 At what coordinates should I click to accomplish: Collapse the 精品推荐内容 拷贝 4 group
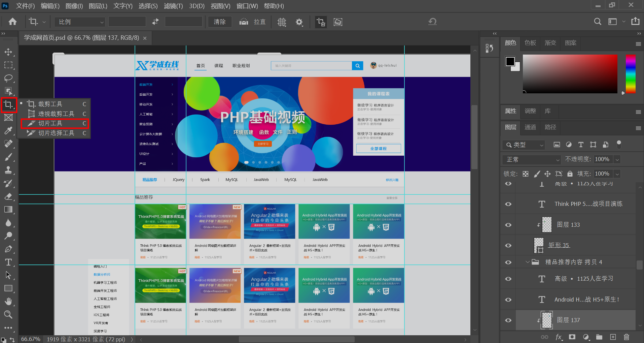point(527,262)
